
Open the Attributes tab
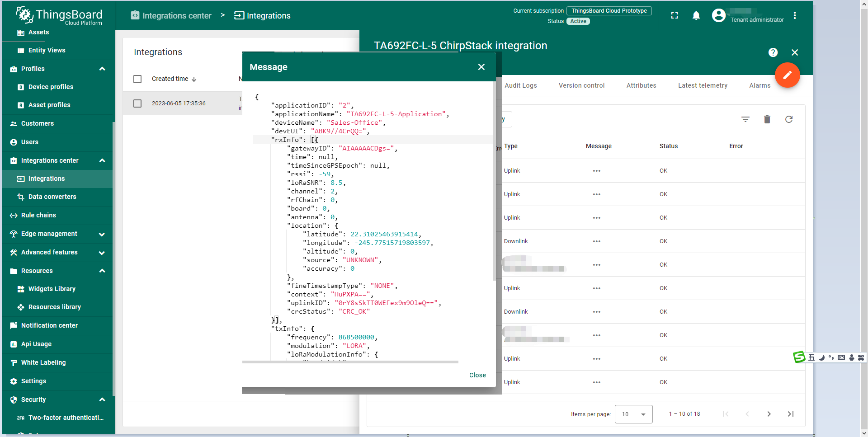(641, 85)
